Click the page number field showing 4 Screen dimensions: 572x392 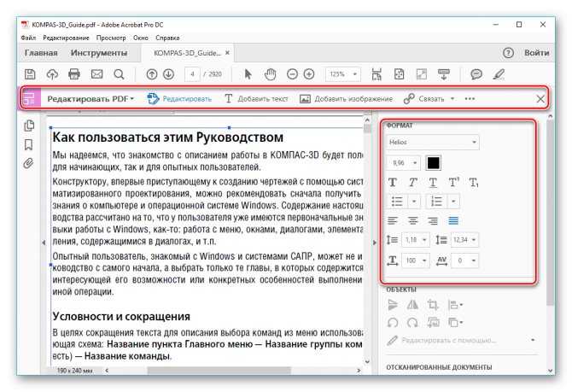point(192,74)
